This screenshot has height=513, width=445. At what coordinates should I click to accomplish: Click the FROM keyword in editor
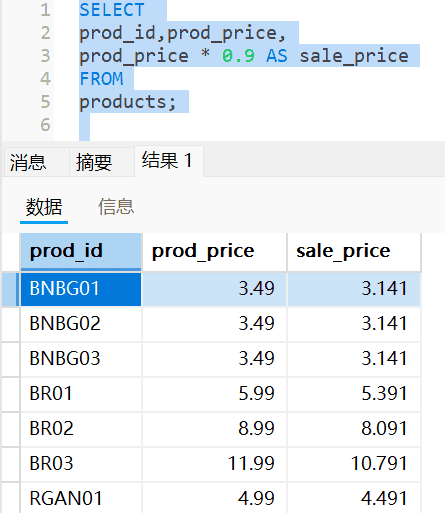point(101,79)
